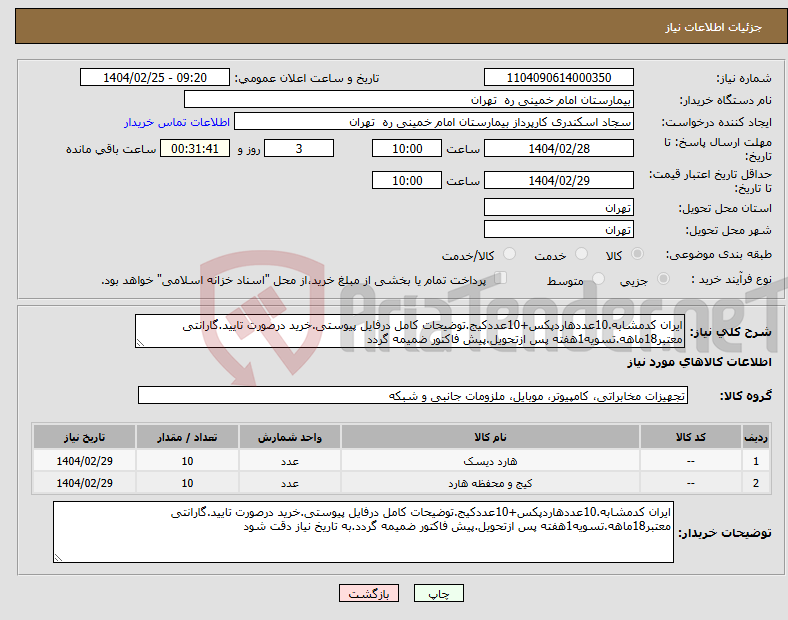Open the اطلاعات تماس خریدار link
Screen dimensions: 788x620
(177, 123)
